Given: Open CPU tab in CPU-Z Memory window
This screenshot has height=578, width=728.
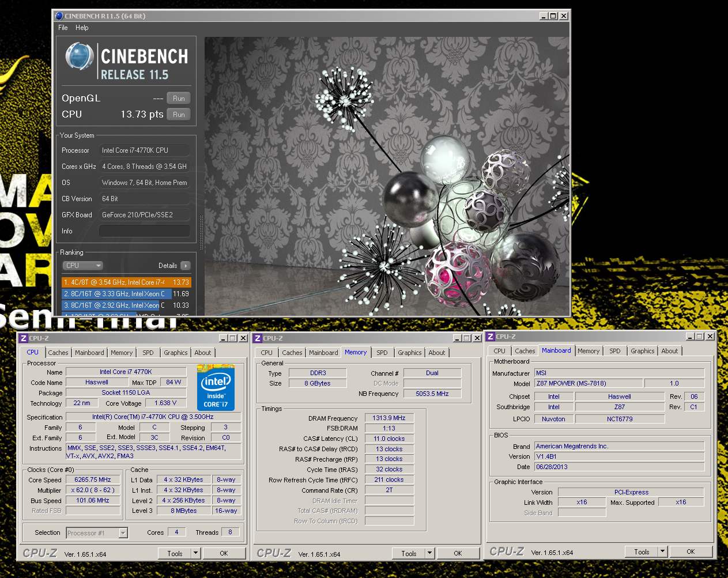Looking at the screenshot, I should (266, 353).
